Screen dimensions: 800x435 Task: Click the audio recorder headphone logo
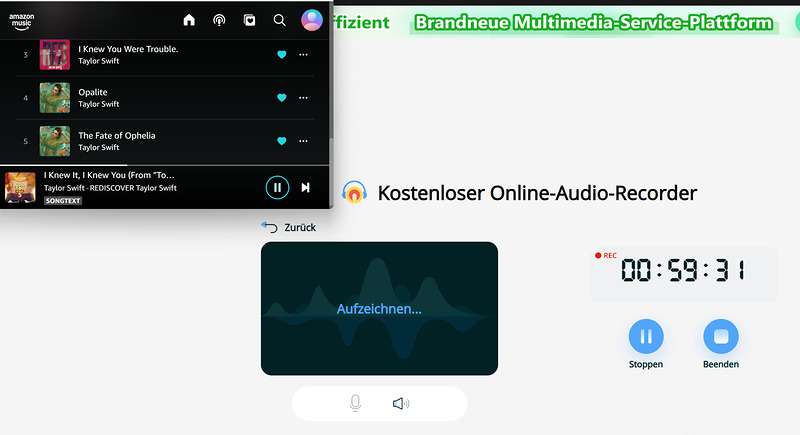354,193
